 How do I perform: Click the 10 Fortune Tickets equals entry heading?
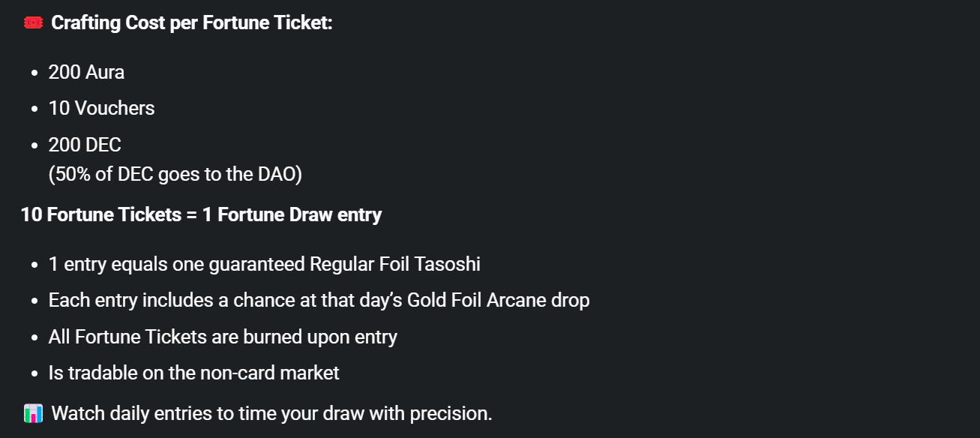pyautogui.click(x=202, y=214)
